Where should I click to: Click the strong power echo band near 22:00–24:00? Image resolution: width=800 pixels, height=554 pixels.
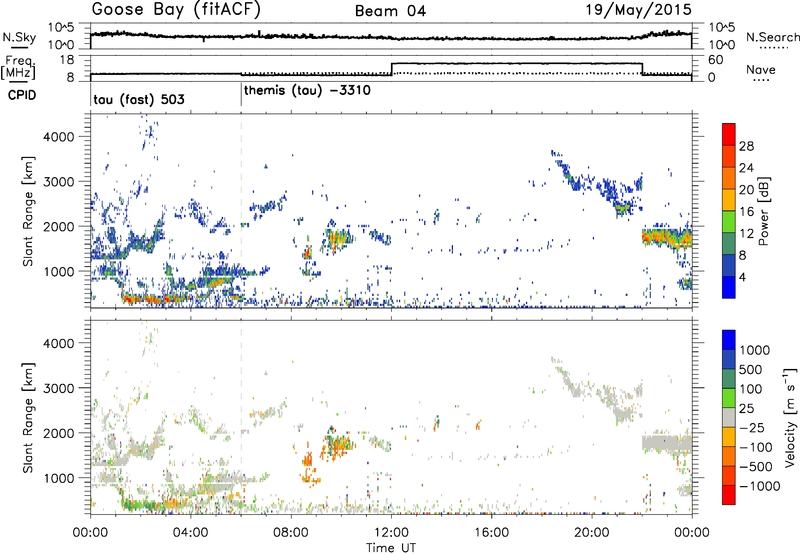tap(667, 238)
